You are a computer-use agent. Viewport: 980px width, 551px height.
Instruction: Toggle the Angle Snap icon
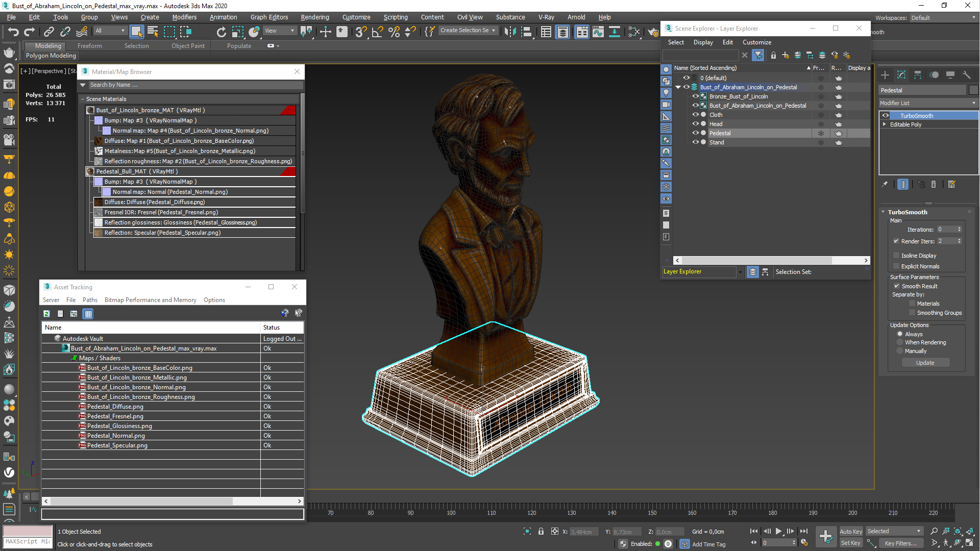tap(377, 32)
